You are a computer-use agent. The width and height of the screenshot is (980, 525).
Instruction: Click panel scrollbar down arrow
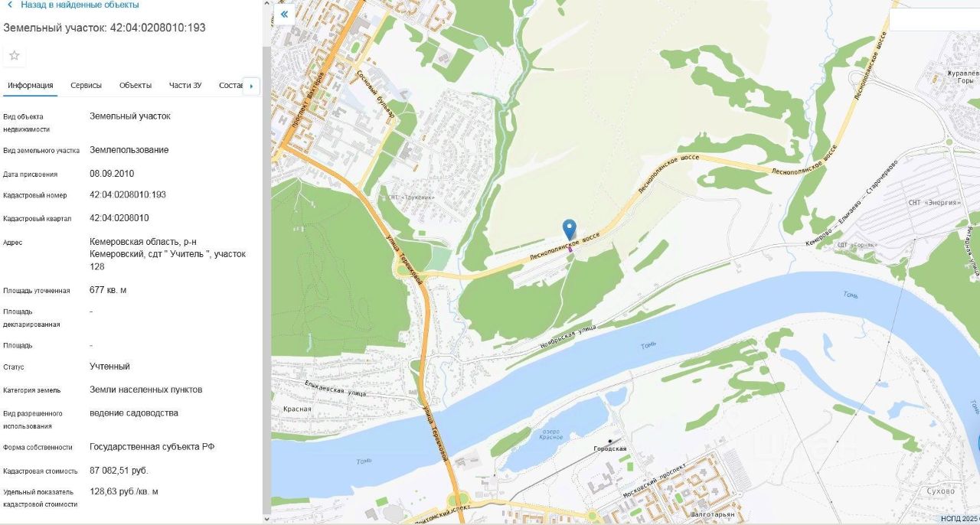pyautogui.click(x=266, y=519)
